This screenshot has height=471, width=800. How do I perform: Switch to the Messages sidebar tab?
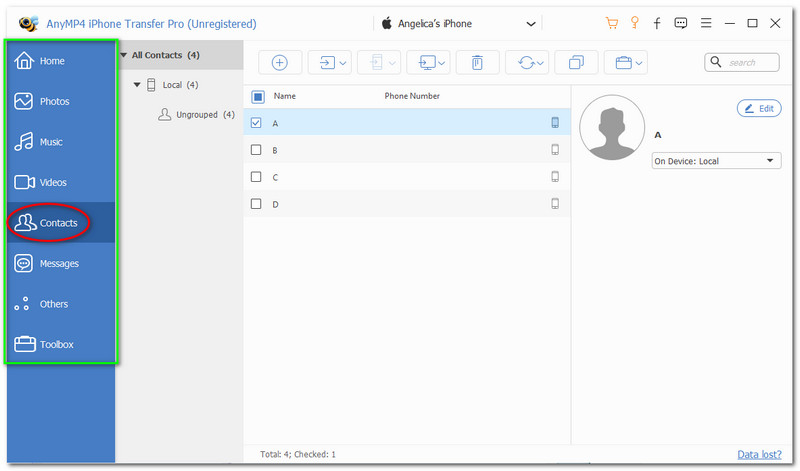(59, 263)
